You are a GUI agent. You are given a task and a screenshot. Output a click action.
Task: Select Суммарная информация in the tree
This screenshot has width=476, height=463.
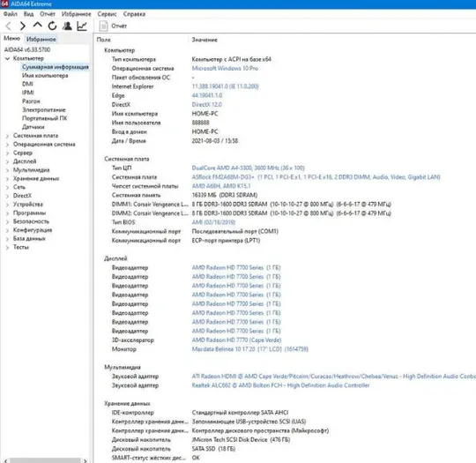(56, 67)
